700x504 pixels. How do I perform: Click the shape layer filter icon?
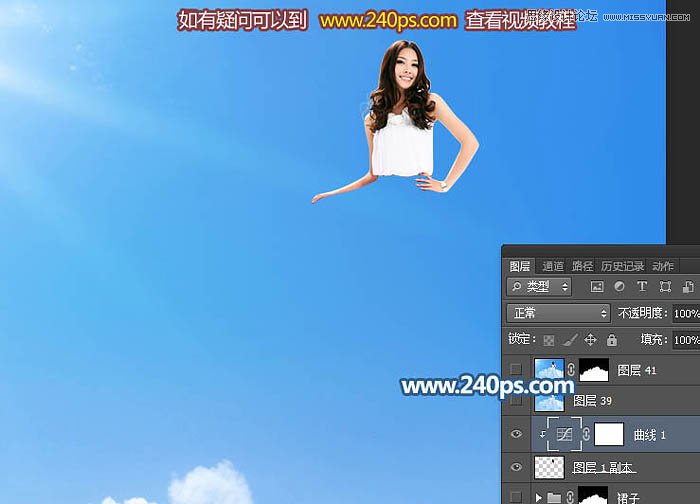point(665,287)
